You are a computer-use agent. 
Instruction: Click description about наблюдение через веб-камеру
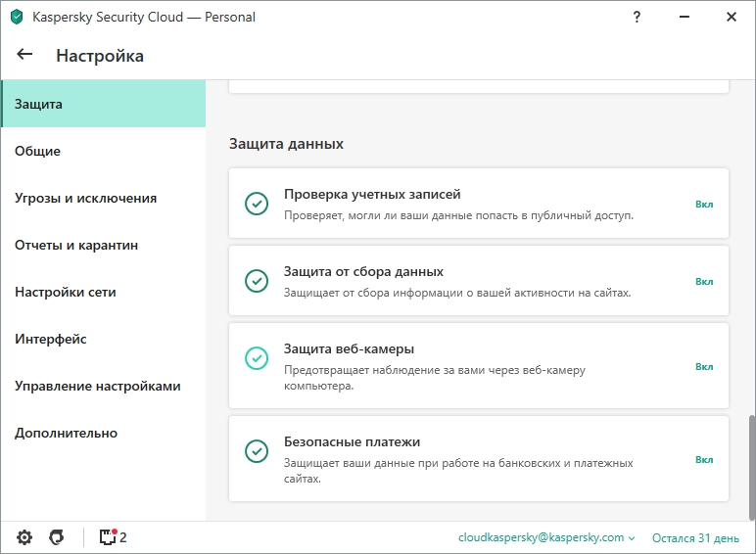click(435, 378)
